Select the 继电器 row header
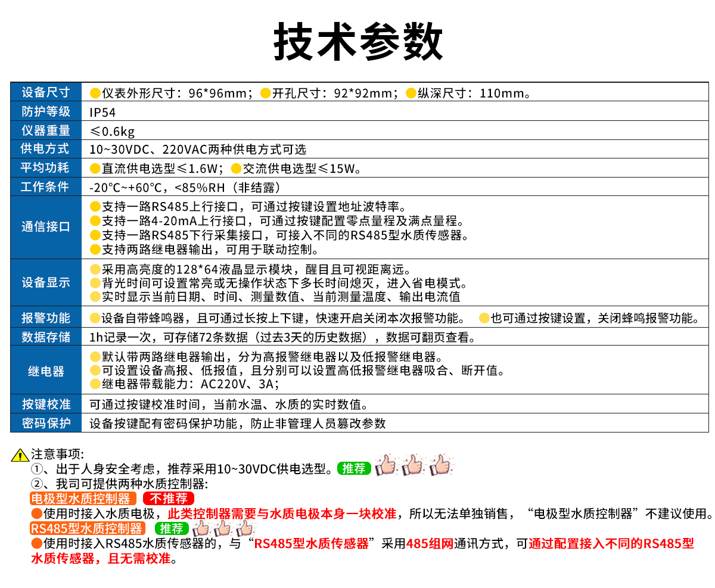The height and width of the screenshot is (588, 715). pos(46,371)
